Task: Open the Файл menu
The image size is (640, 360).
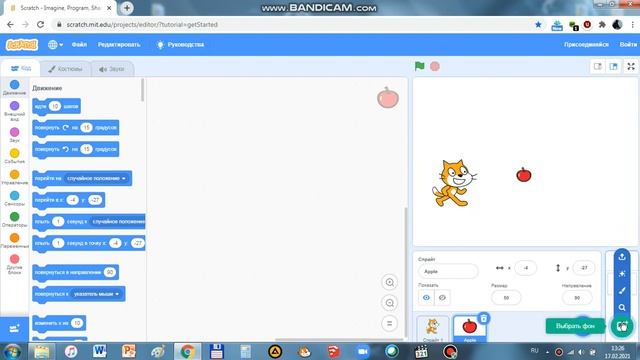Action: [79, 44]
